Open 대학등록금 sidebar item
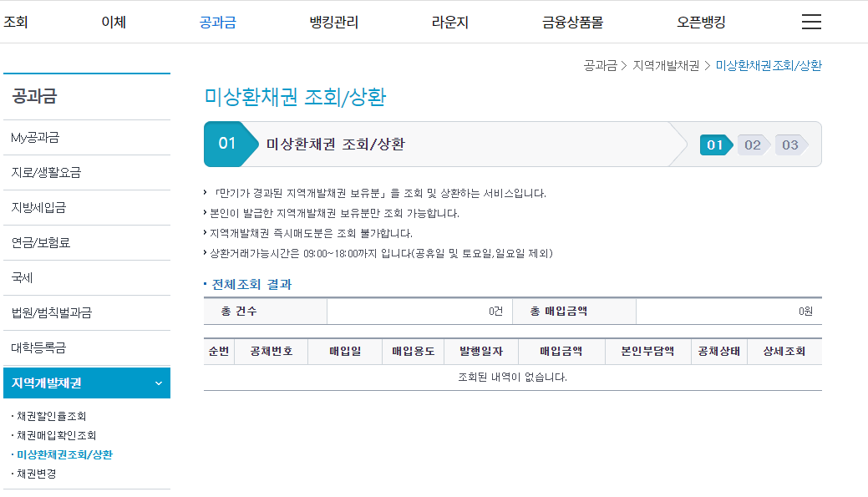Screen dimensions: 868x497 87,347
